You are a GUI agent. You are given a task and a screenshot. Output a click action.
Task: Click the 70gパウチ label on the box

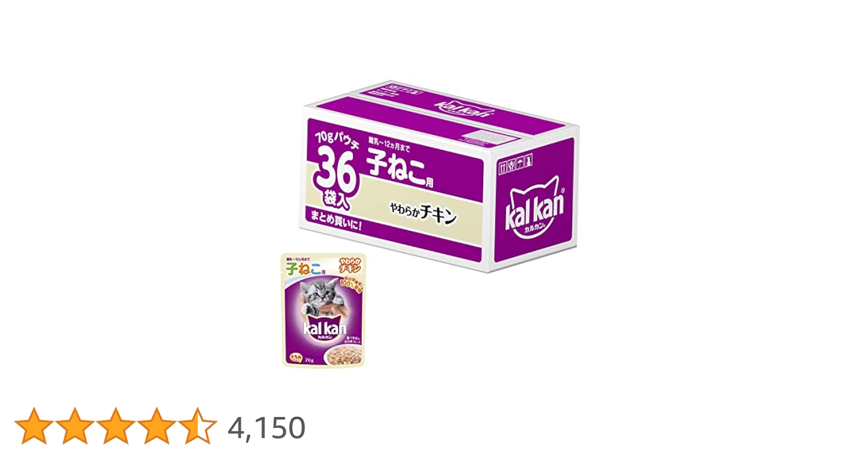click(337, 138)
